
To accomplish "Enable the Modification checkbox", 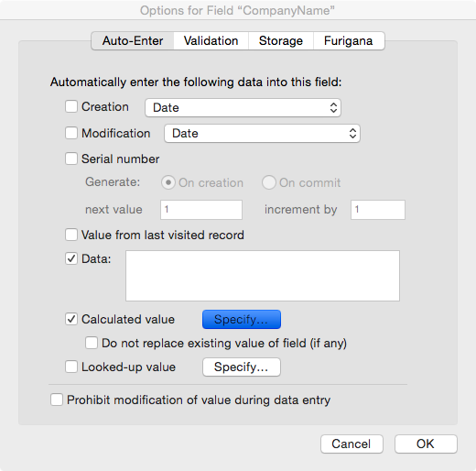I will 71,133.
